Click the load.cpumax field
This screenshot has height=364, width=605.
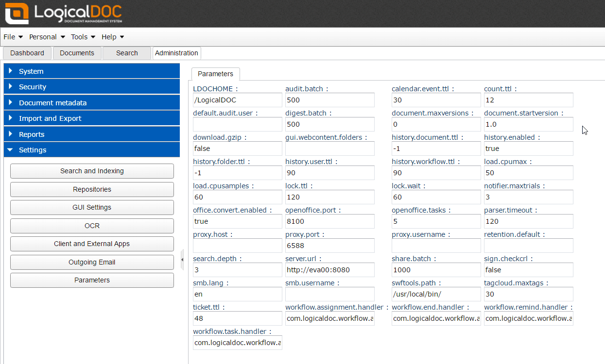pos(529,173)
